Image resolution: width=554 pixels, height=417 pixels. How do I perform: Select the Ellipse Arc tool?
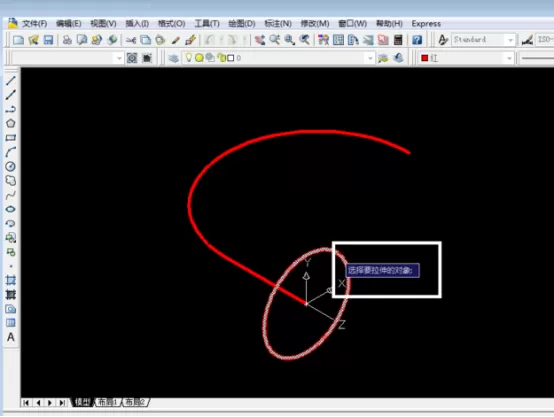coord(11,223)
